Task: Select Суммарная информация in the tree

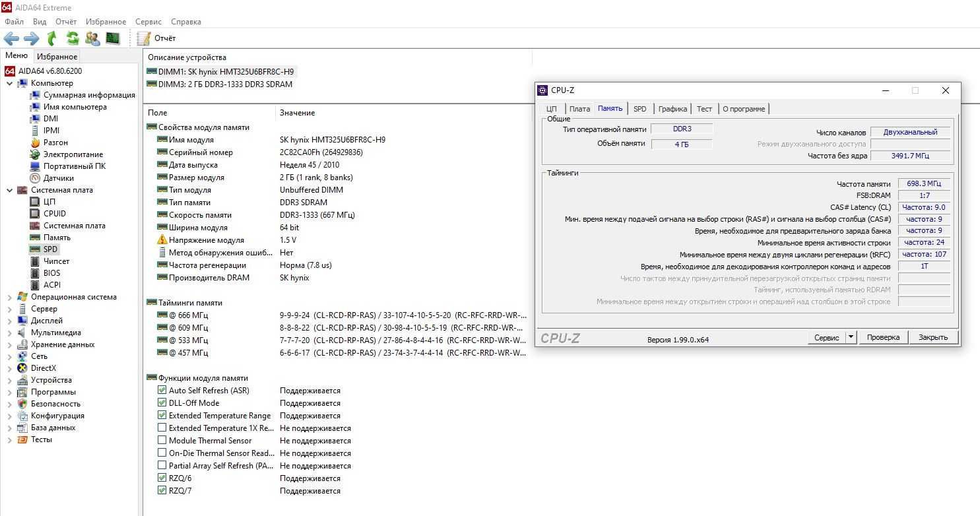Action: (x=89, y=95)
